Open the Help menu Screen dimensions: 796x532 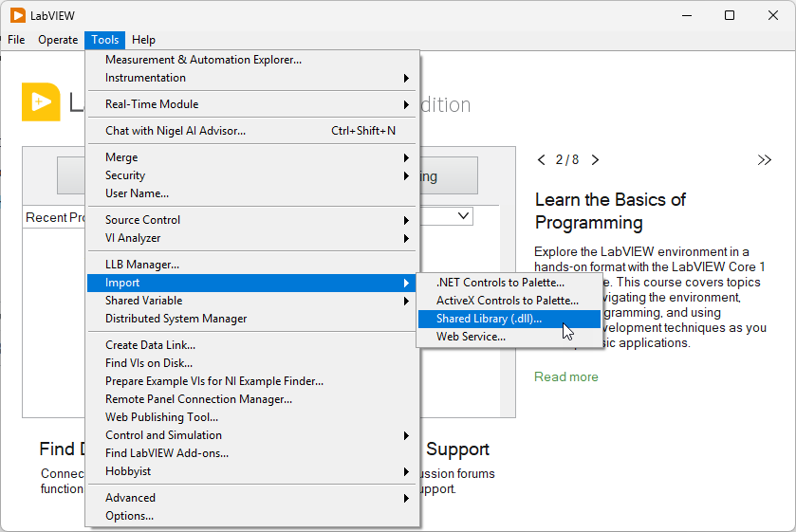click(143, 40)
